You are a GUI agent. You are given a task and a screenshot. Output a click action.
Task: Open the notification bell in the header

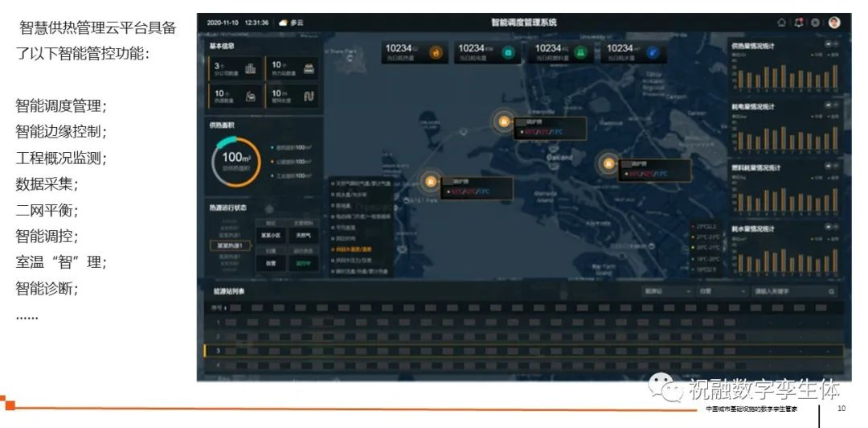(799, 23)
